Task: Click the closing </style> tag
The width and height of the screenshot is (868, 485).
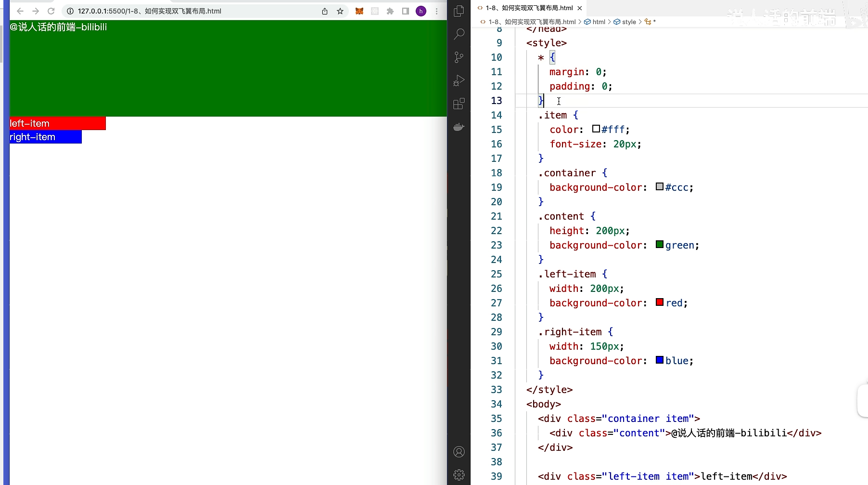Action: point(549,390)
